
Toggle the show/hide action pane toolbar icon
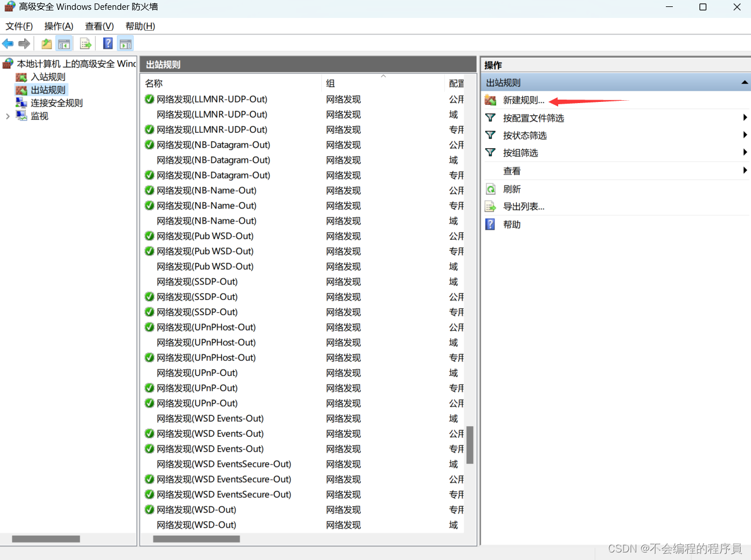[x=126, y=43]
